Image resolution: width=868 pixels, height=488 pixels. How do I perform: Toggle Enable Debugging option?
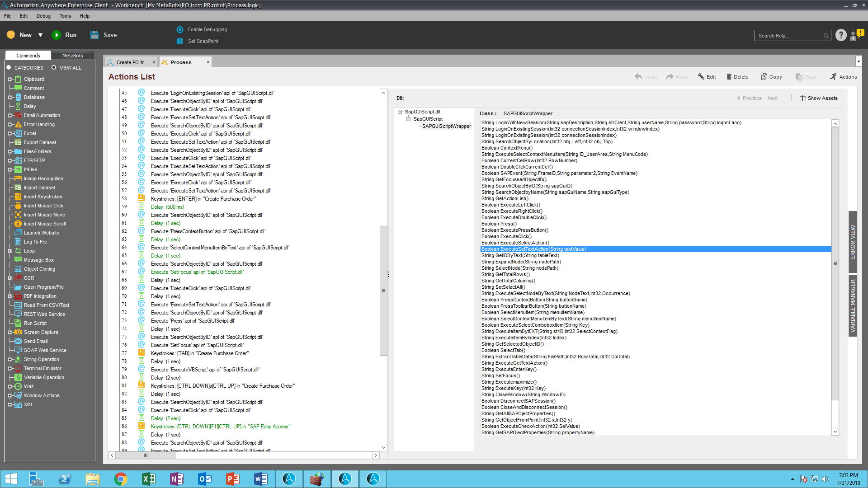click(x=180, y=29)
